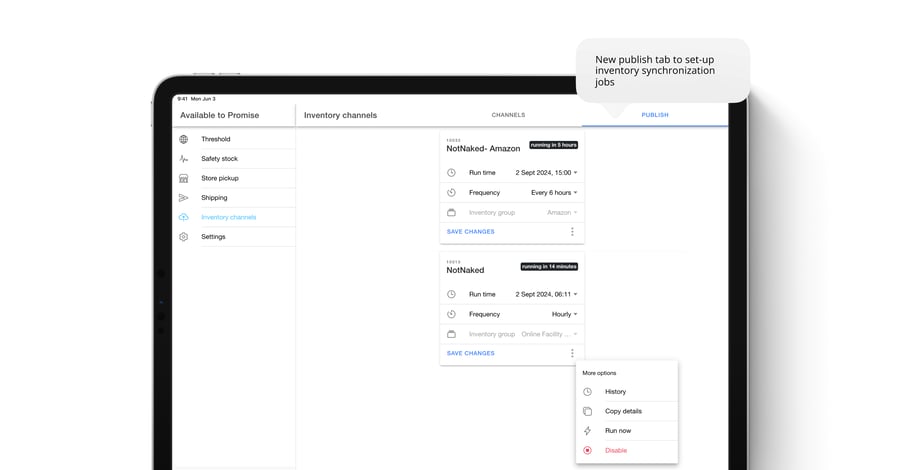This screenshot has width=900, height=470.
Task: Click the Safety stock pulse icon
Action: (183, 159)
